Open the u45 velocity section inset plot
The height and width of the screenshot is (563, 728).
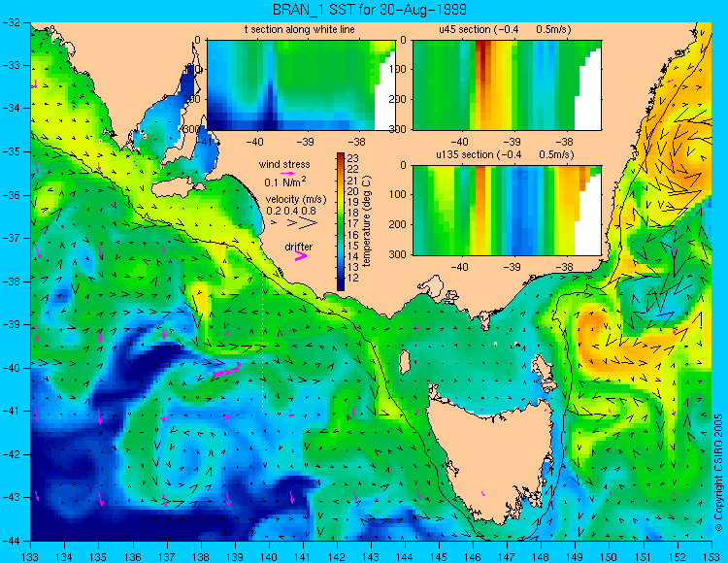click(507, 85)
